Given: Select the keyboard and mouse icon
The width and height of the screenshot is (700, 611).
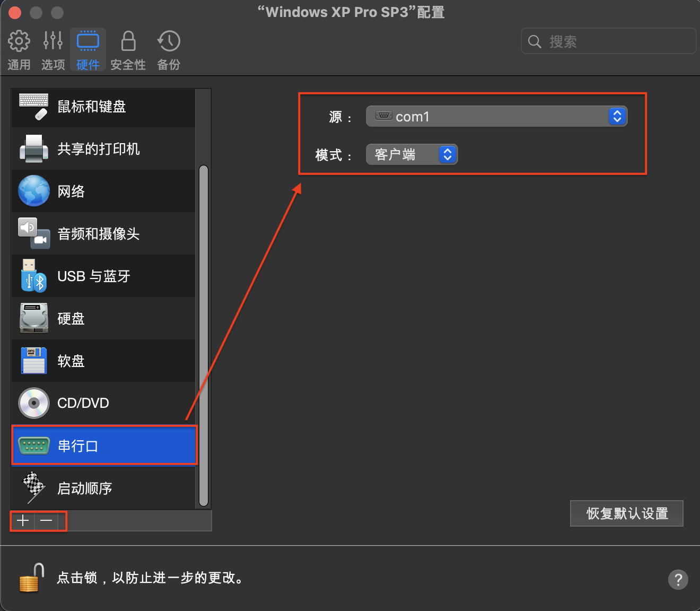Looking at the screenshot, I should (34, 107).
